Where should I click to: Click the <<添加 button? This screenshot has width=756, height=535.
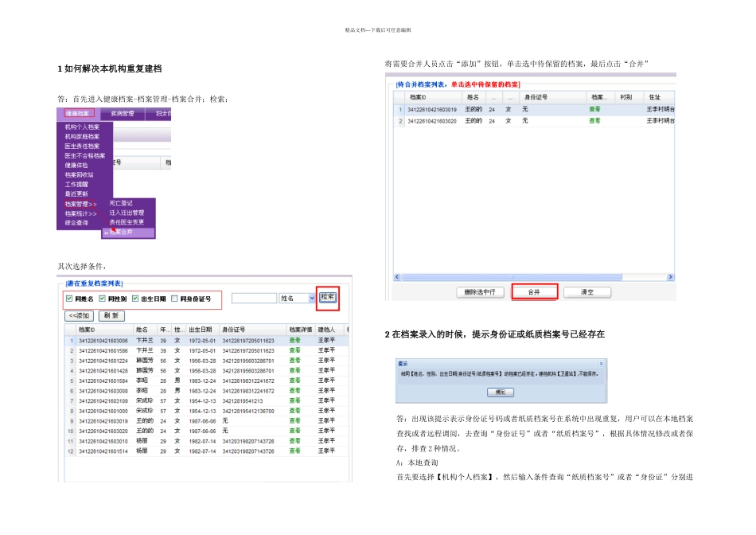click(79, 315)
